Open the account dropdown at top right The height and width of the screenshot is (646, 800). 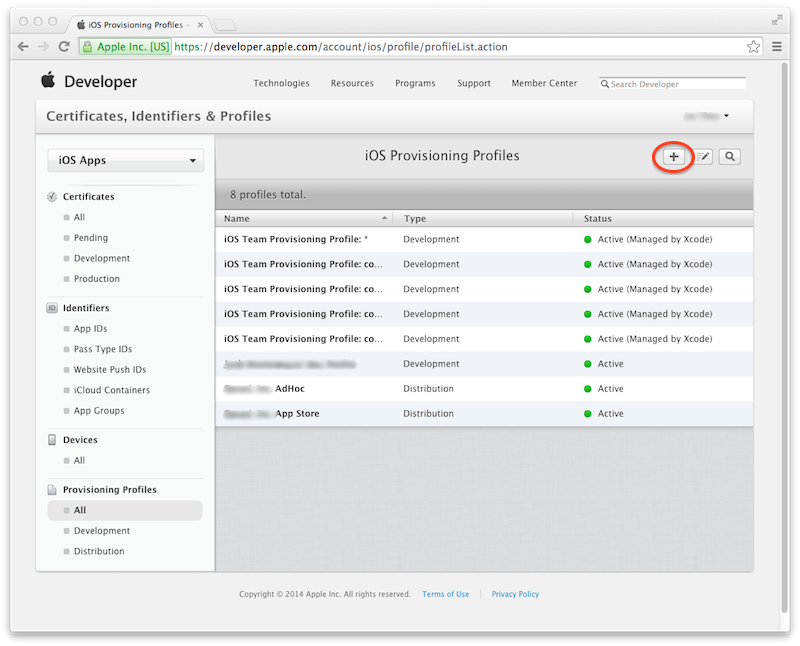tap(707, 116)
